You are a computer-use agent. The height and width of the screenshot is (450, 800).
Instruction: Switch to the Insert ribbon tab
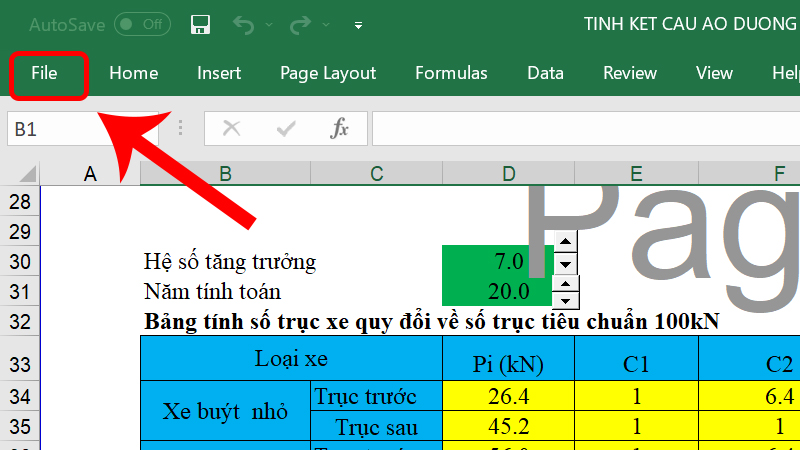[x=219, y=73]
